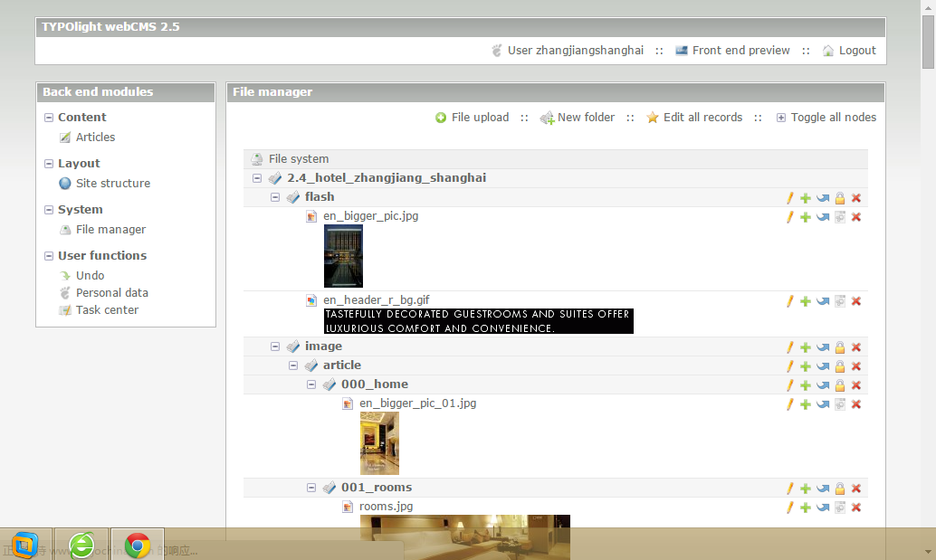The width and height of the screenshot is (936, 560).
Task: Click green plus icon on 000_home row
Action: click(x=806, y=385)
